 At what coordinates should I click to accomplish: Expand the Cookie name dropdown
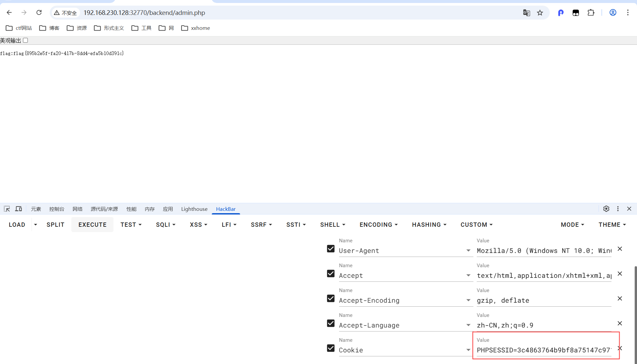[468, 350]
